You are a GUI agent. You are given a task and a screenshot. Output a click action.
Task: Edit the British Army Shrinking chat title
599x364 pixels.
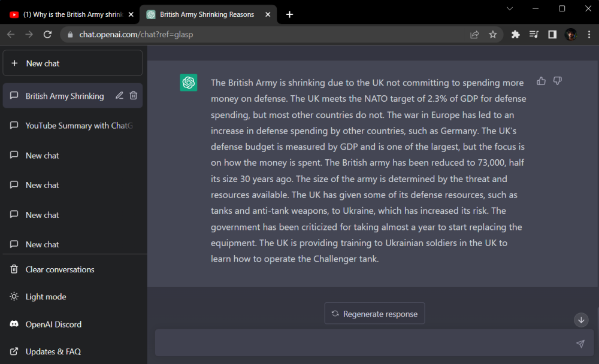tap(119, 96)
